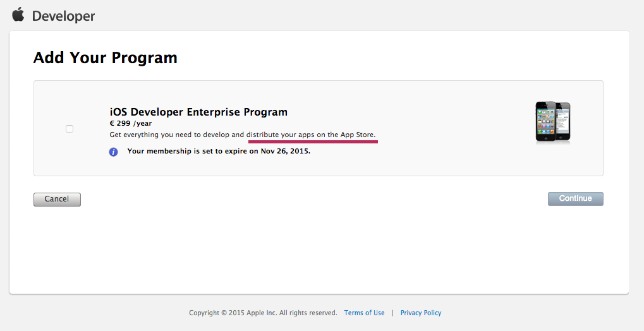644x331 pixels.
Task: Click the pipe separator between footer links
Action: click(x=392, y=313)
